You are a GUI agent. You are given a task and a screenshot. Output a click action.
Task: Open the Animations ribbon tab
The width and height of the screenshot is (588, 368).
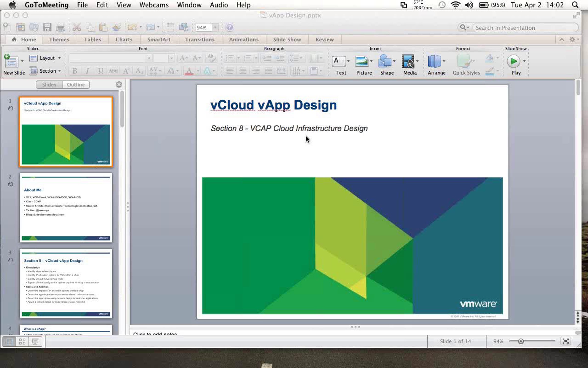click(244, 39)
